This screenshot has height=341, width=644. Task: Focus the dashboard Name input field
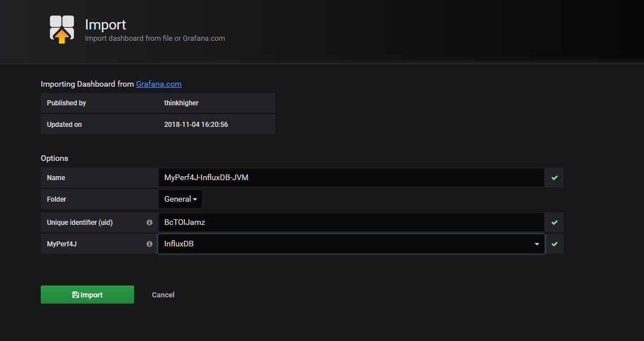[351, 178]
